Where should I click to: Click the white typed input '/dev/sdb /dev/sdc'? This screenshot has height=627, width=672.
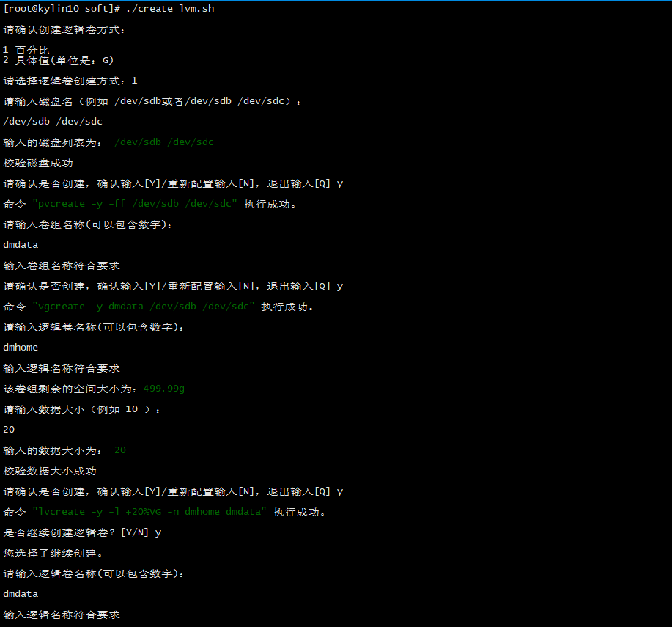coord(53,122)
